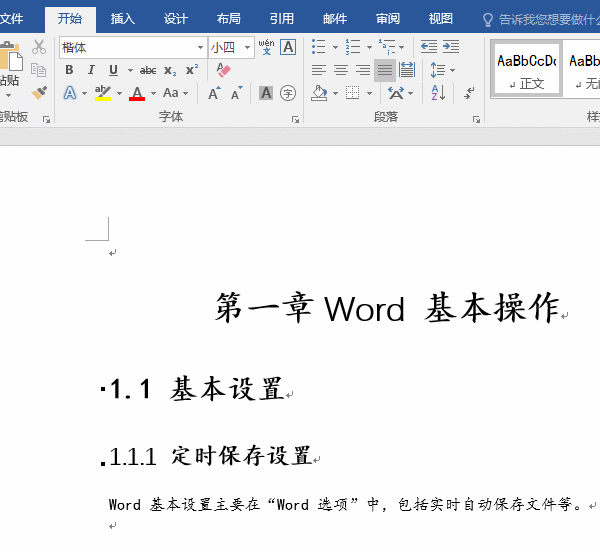
Task: Toggle justify alignment
Action: click(385, 70)
